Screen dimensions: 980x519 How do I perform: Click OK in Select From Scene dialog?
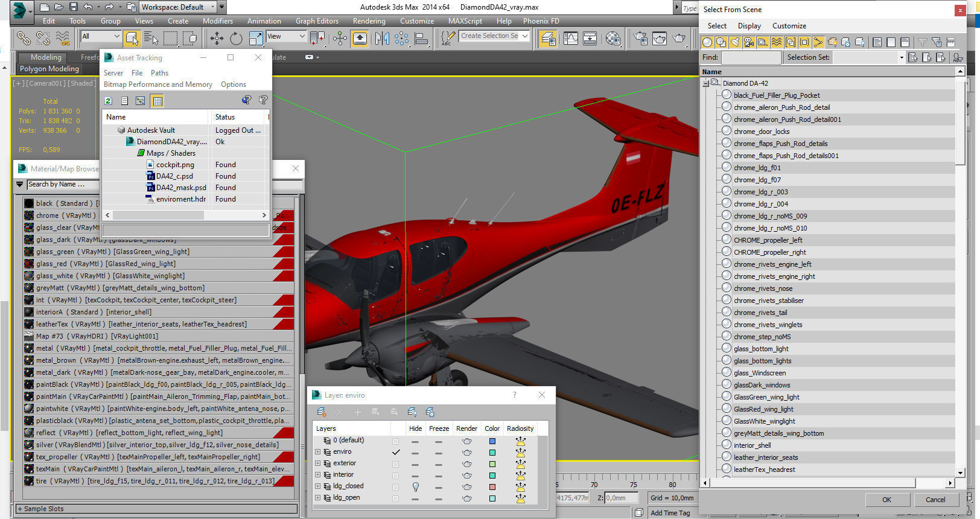pyautogui.click(x=886, y=500)
